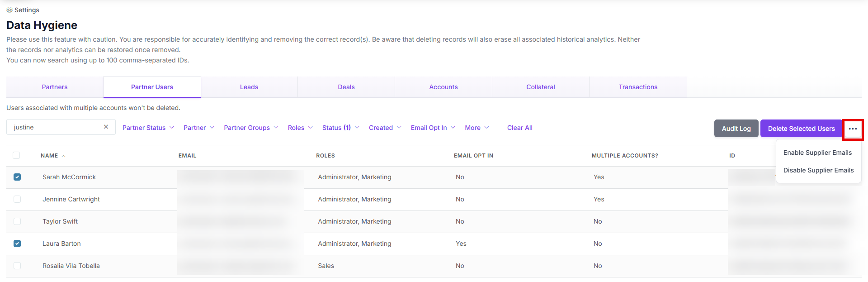The image size is (868, 282).
Task: Clear the justine search with the X icon
Action: [106, 127]
